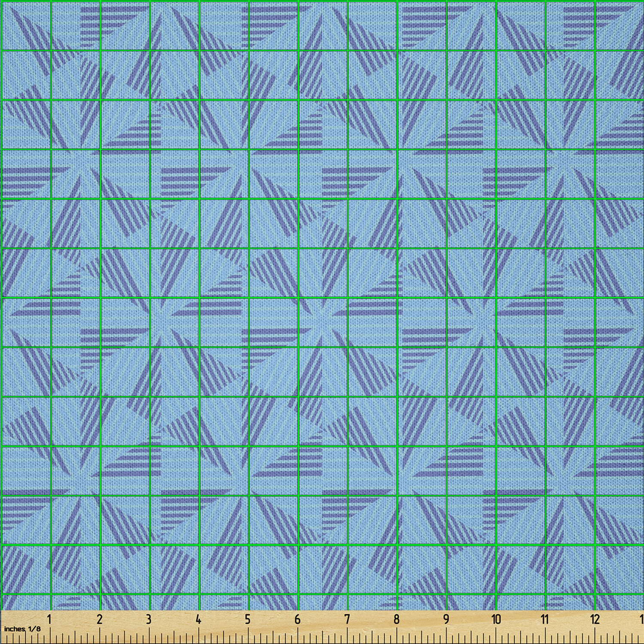This screenshot has height=644, width=644.
Task: Click the "inches 1/8" ruler label
Action: (x=22, y=629)
